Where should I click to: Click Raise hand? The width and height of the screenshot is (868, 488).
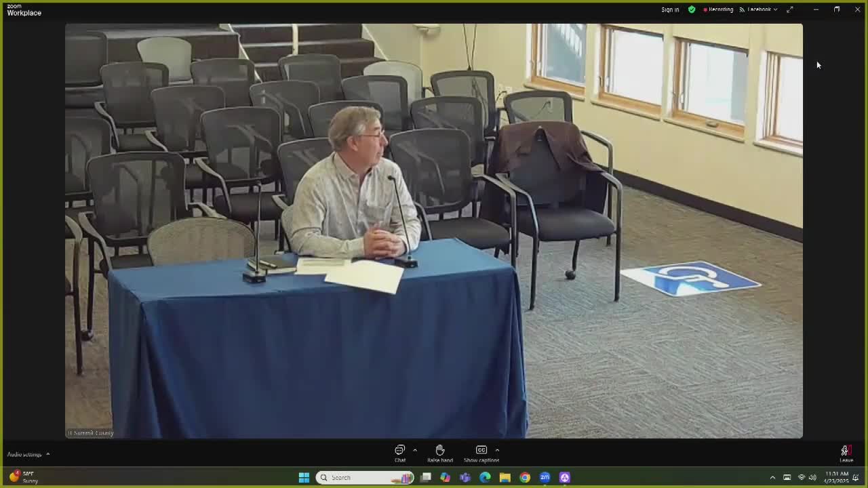coord(440,453)
